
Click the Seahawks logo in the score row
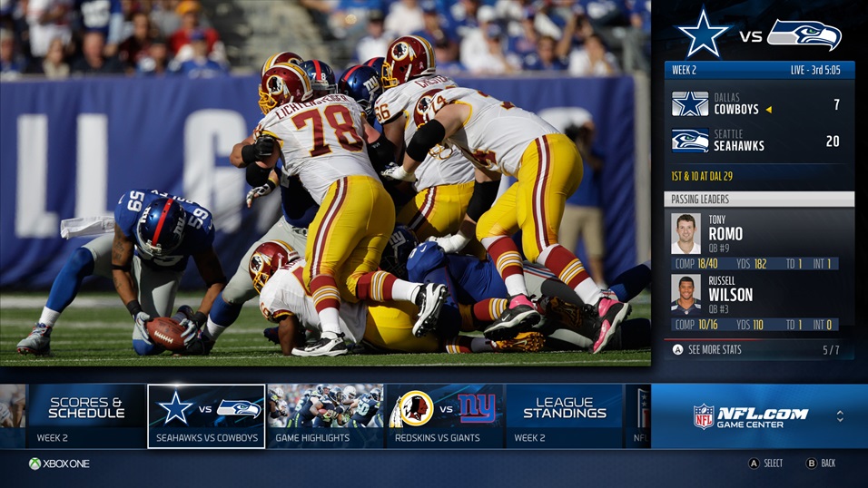(690, 141)
